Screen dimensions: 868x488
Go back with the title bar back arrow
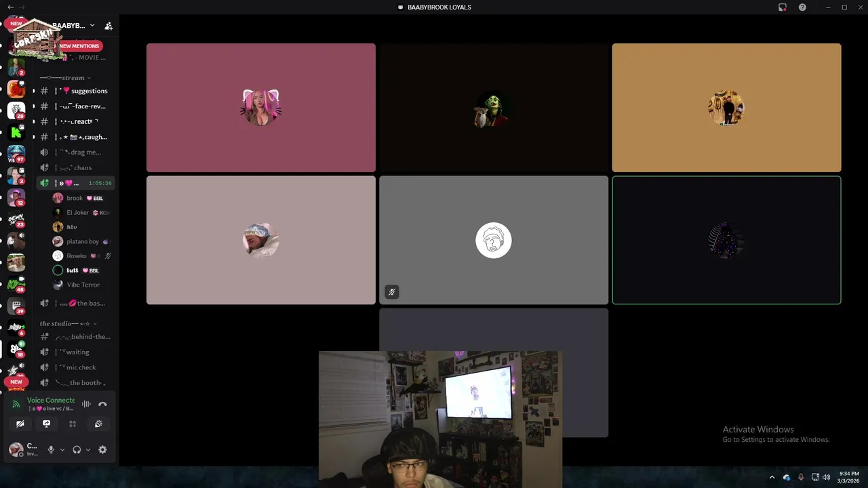point(10,7)
